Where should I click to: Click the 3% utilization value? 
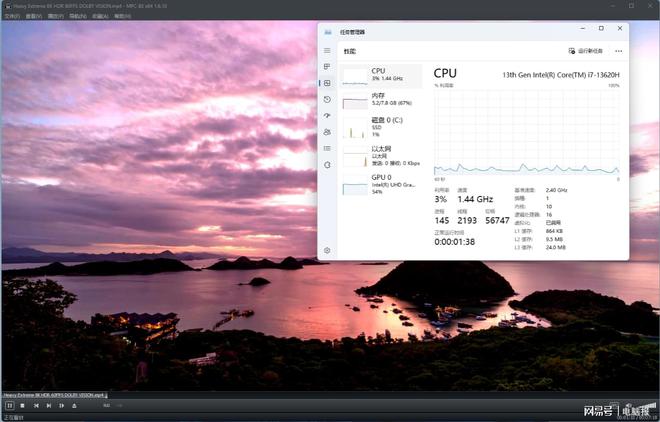coord(441,199)
